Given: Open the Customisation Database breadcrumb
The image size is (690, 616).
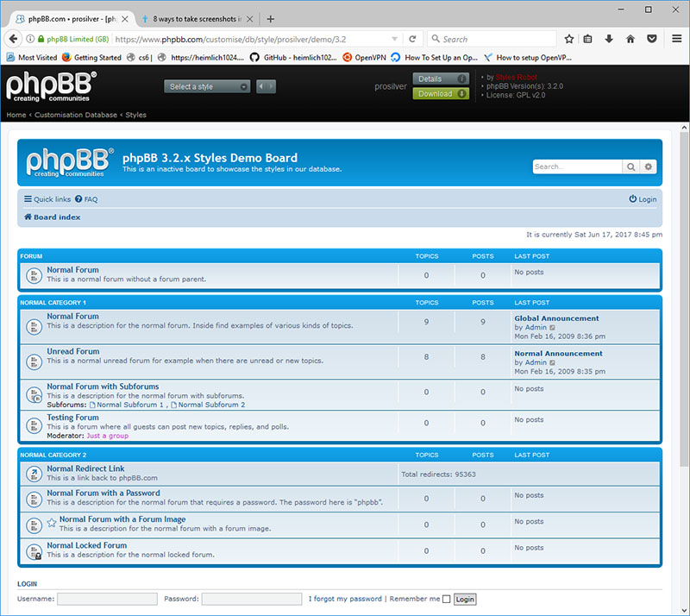Looking at the screenshot, I should [76, 115].
